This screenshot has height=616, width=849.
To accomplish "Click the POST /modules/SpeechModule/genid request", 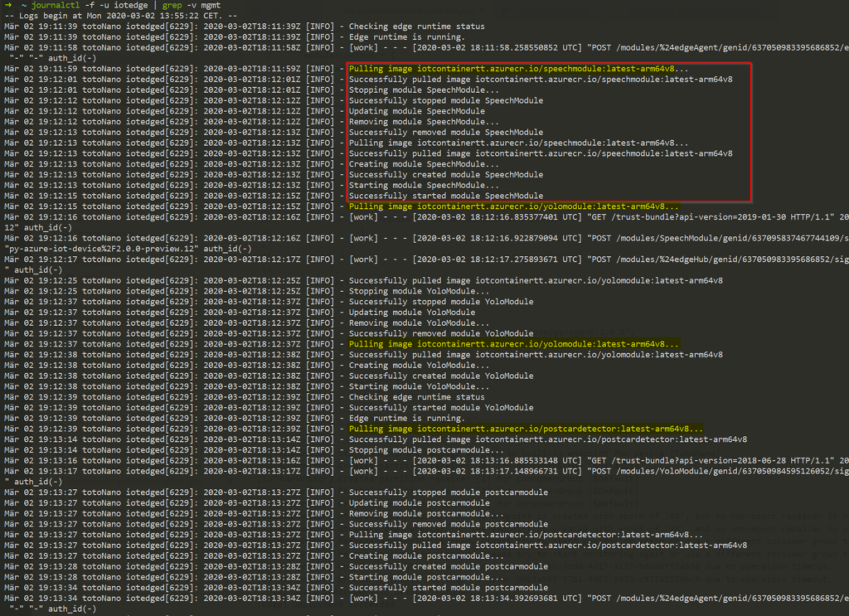I will coord(718,238).
